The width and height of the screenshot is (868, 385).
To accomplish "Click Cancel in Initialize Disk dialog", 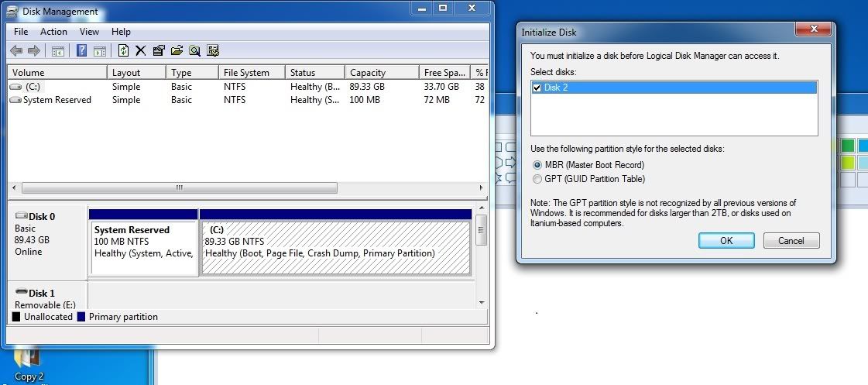I will [791, 240].
